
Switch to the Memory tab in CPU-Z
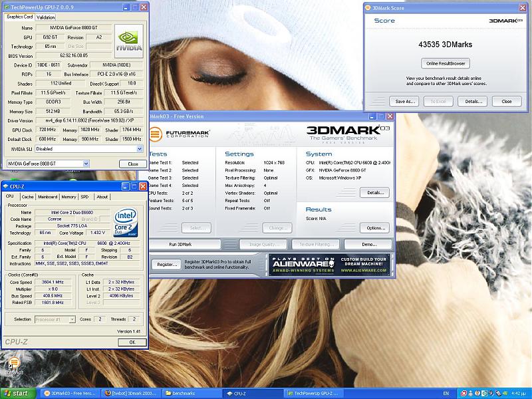click(69, 197)
